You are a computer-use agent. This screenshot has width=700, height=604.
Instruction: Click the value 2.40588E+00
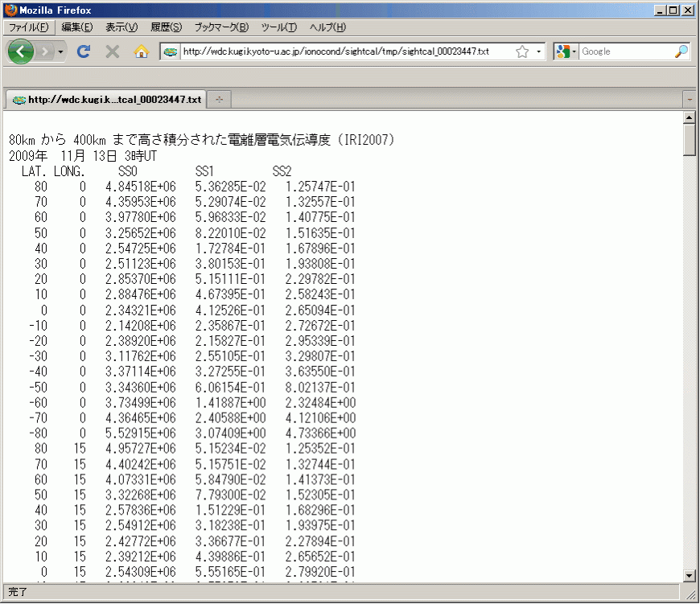[x=230, y=418]
